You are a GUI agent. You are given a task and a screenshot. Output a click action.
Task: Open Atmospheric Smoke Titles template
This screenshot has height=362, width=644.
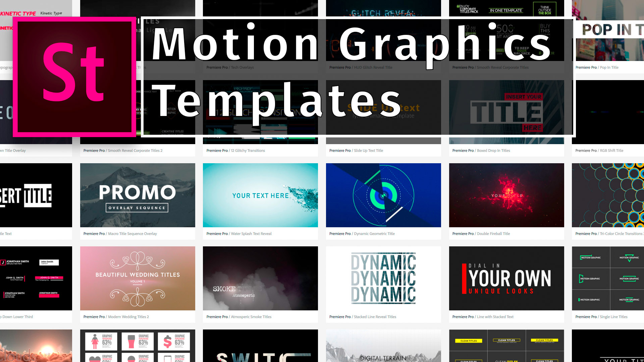click(260, 278)
